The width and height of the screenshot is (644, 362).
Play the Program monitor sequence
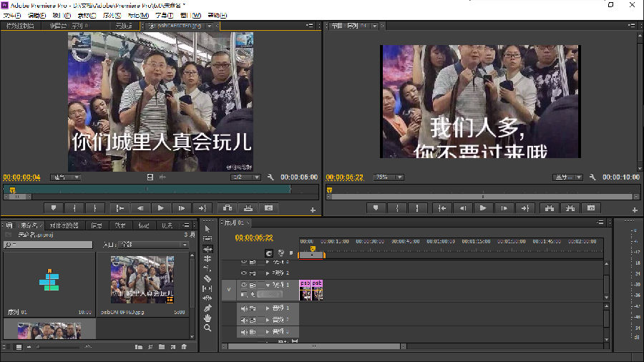[484, 208]
